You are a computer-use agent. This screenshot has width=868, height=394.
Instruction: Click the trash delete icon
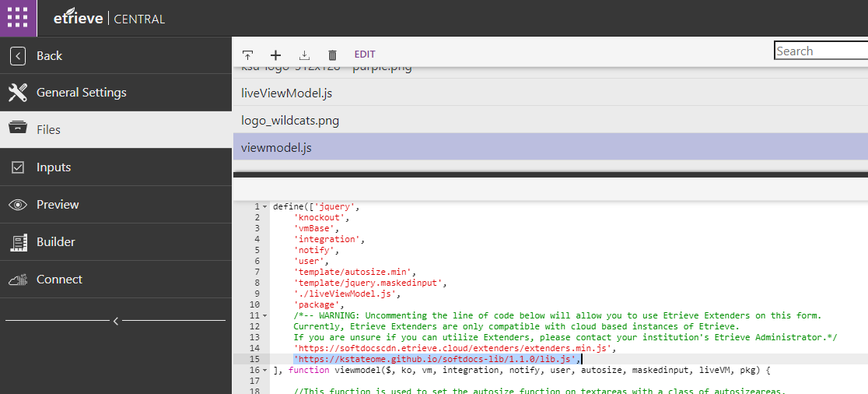(332, 55)
